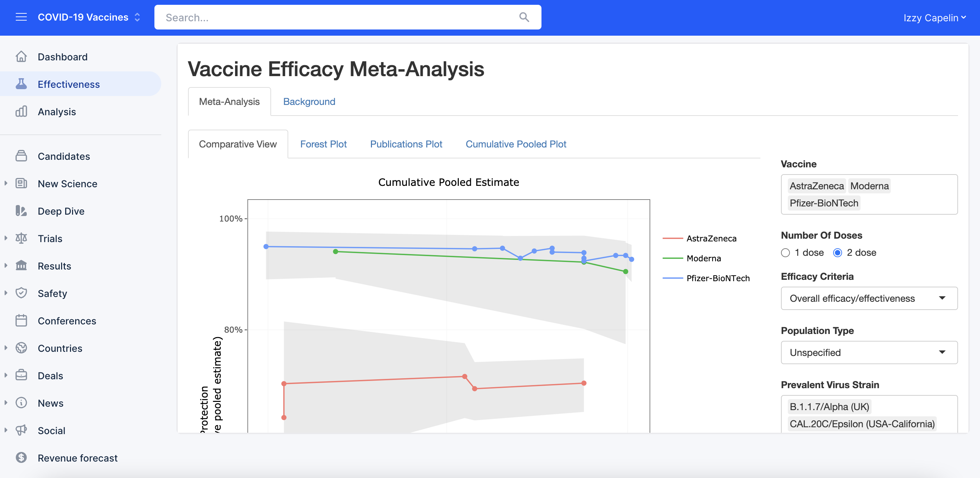Open the Background tab
Screen dimensions: 980x478
click(x=309, y=101)
